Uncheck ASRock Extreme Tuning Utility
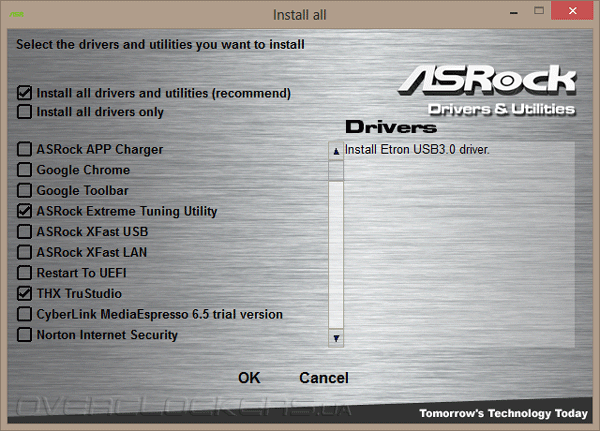600x431 pixels. [24, 211]
